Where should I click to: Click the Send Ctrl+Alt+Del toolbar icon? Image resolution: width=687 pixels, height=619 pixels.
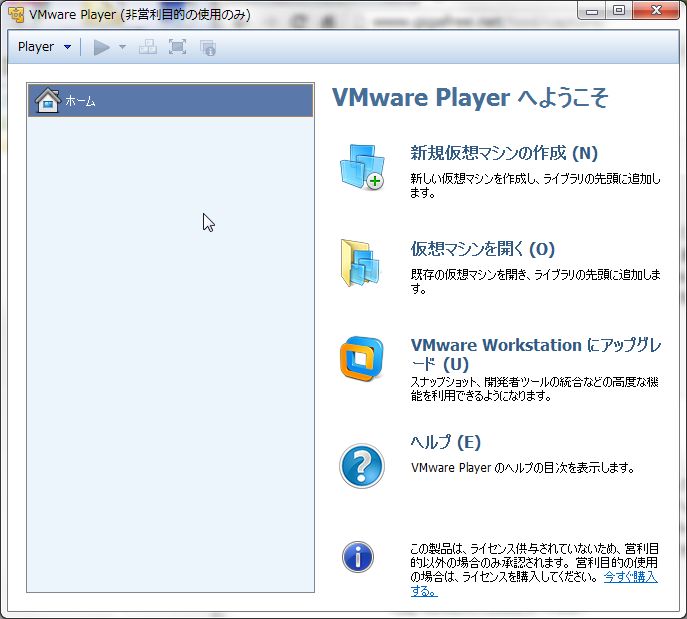(148, 47)
